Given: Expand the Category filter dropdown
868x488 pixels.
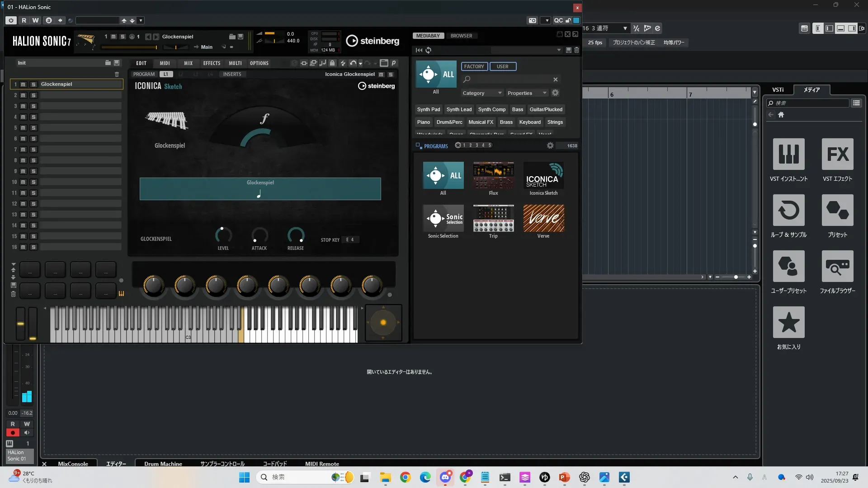Looking at the screenshot, I should [482, 93].
